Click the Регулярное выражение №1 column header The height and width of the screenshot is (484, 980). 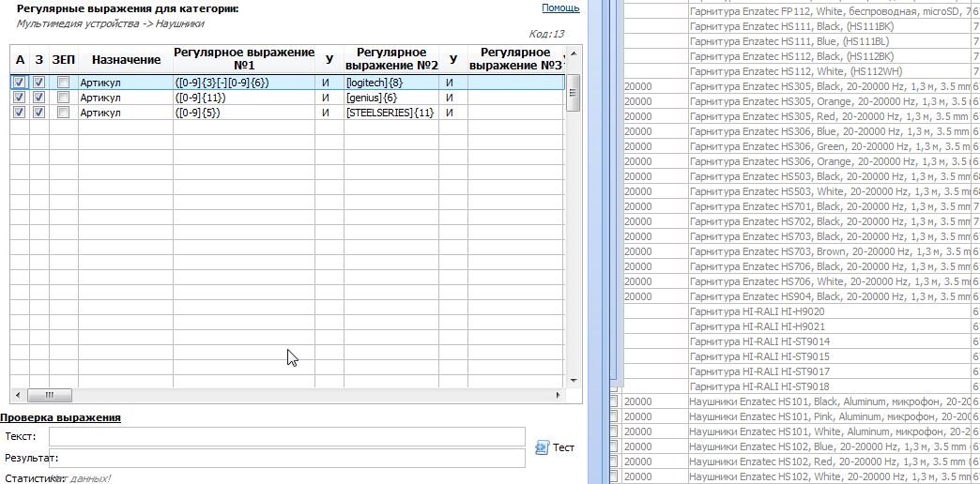244,60
